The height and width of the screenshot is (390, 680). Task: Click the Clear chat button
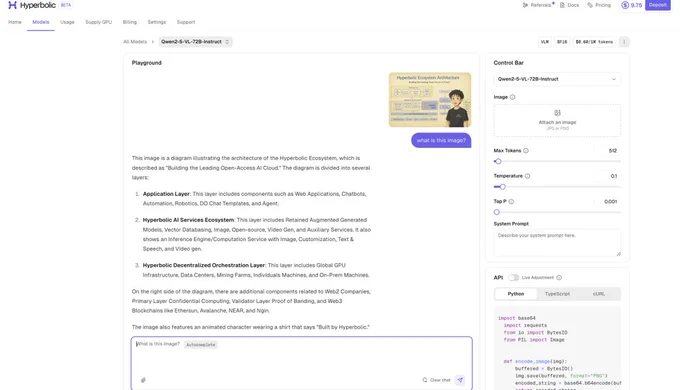pos(436,380)
